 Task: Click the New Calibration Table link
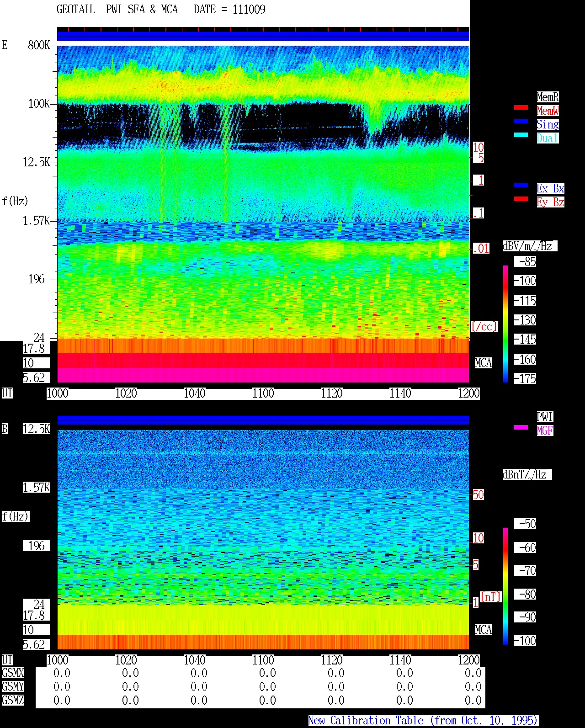[423, 721]
